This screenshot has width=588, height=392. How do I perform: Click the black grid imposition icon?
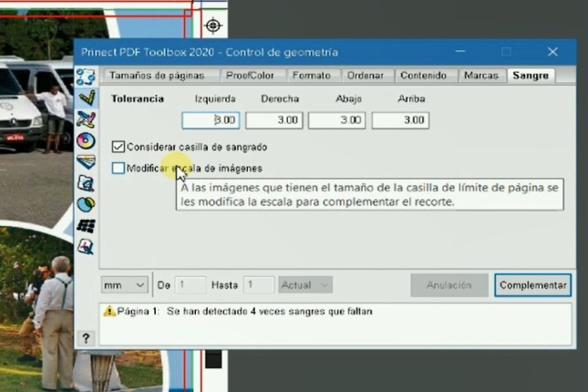86,225
